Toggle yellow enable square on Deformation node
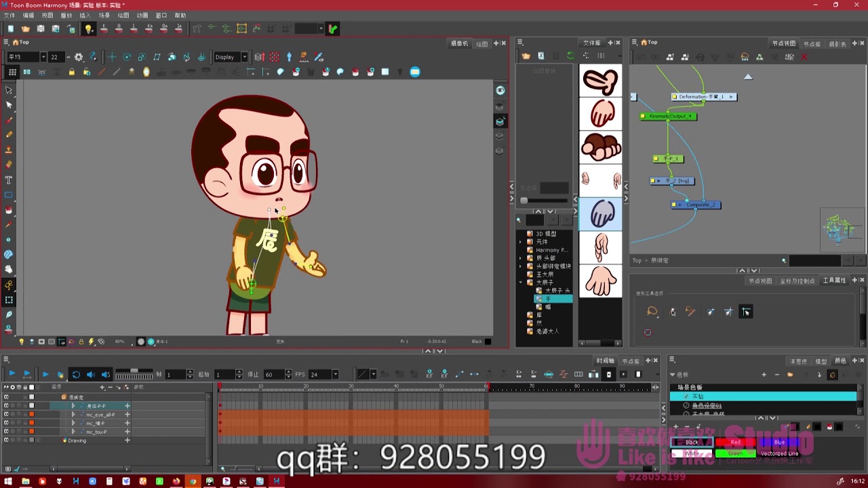868x488 pixels. point(675,97)
